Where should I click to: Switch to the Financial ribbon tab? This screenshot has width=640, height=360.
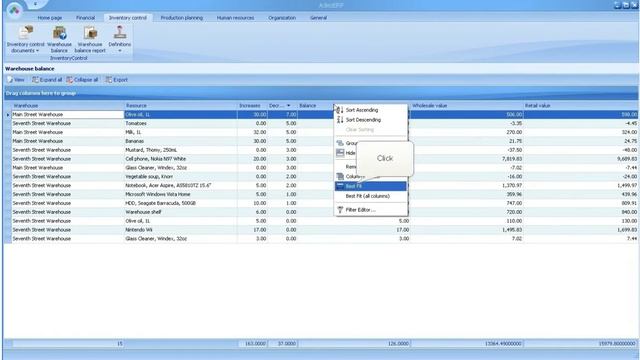85,18
